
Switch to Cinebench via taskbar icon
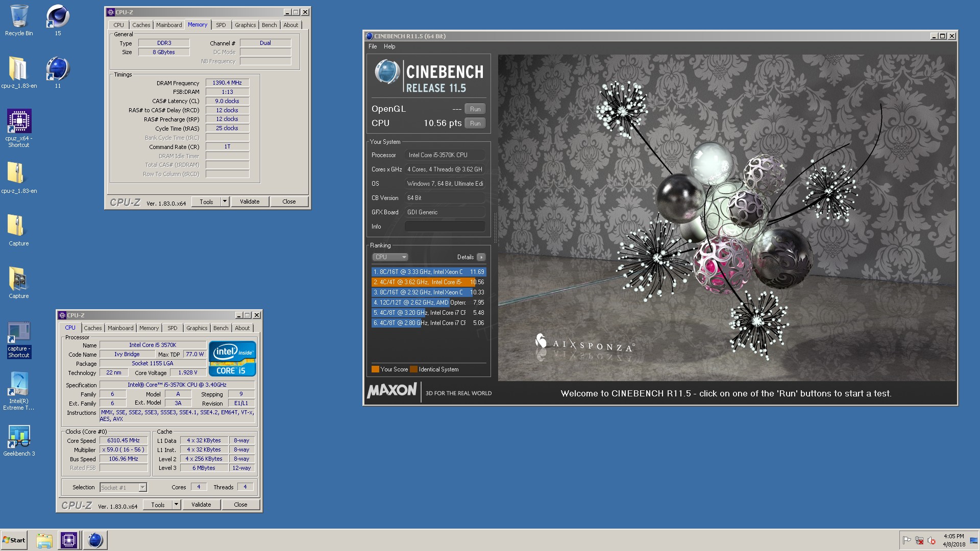(95, 540)
